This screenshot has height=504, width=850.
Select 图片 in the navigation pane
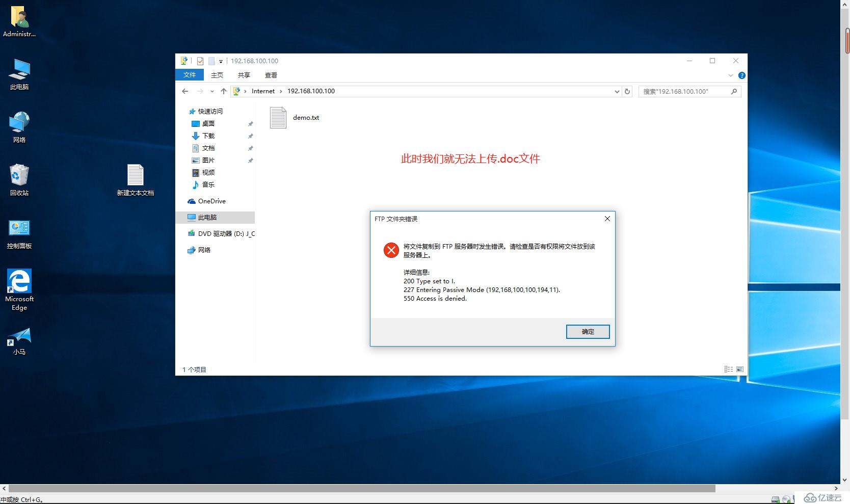[x=203, y=160]
